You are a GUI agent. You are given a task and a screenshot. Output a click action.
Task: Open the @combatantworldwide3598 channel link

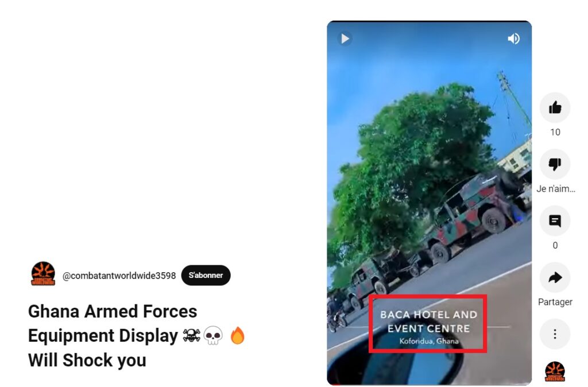point(119,276)
